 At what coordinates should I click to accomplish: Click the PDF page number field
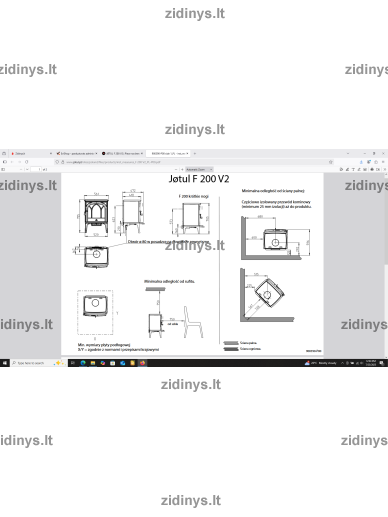(x=36, y=169)
